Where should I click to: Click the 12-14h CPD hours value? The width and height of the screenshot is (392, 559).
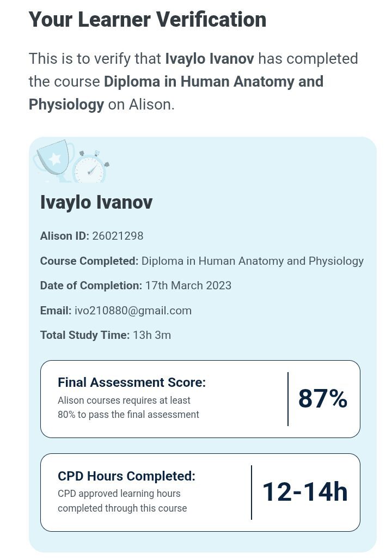click(x=305, y=492)
